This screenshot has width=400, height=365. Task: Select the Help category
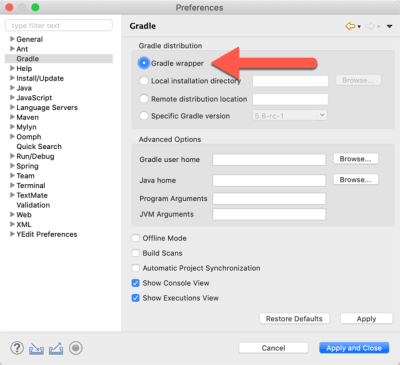coord(24,68)
